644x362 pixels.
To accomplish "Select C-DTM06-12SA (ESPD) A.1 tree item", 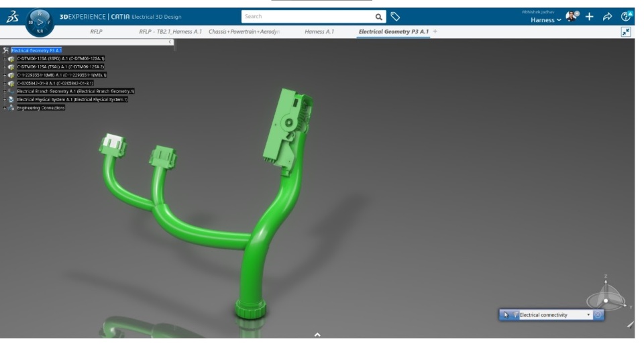I will [x=60, y=59].
